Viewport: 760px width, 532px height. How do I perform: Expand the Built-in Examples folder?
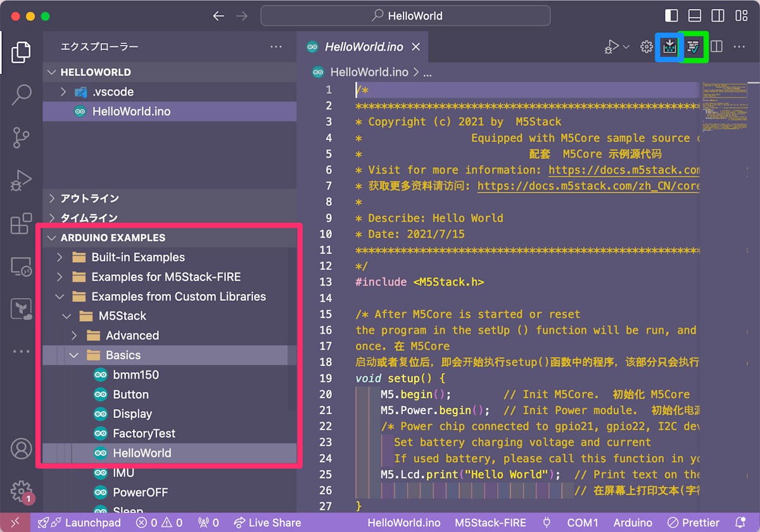click(170, 257)
